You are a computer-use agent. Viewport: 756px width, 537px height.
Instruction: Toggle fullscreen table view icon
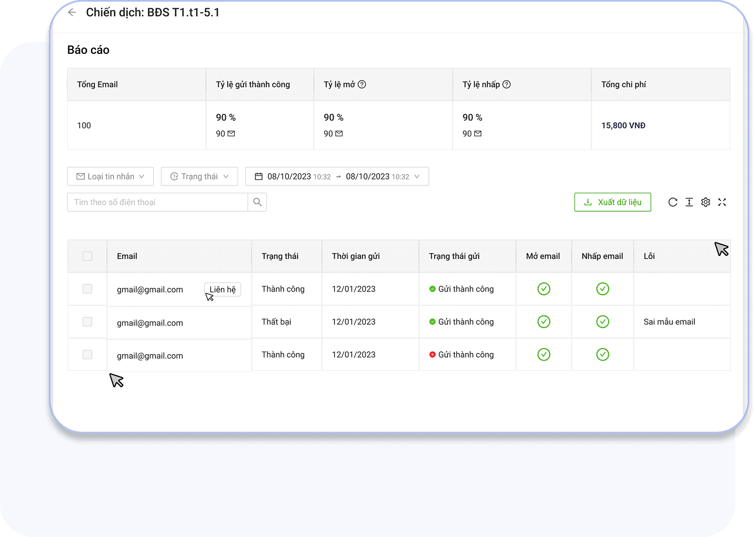tap(722, 202)
